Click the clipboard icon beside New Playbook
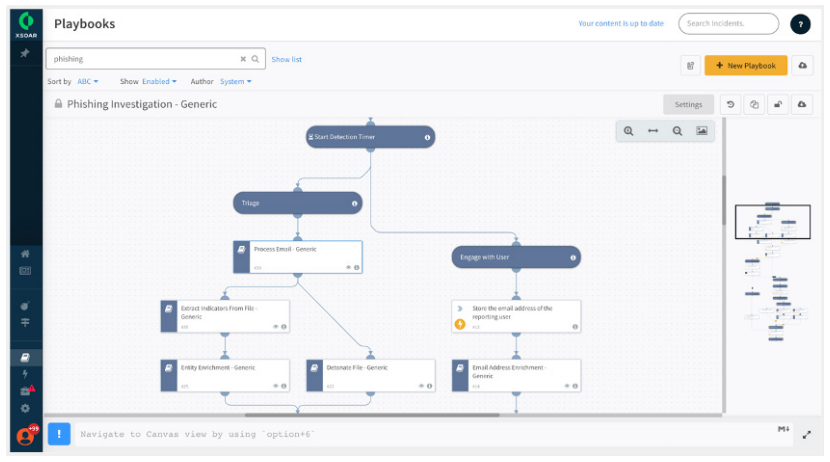 pyautogui.click(x=690, y=66)
